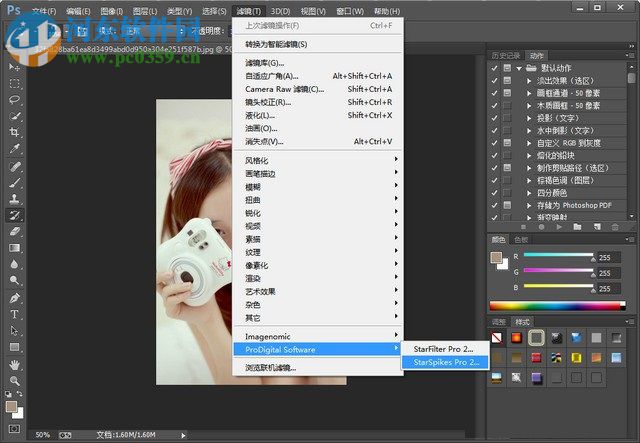The image size is (640, 443).
Task: Open the 锐化 filter submenu
Action: [x=318, y=213]
